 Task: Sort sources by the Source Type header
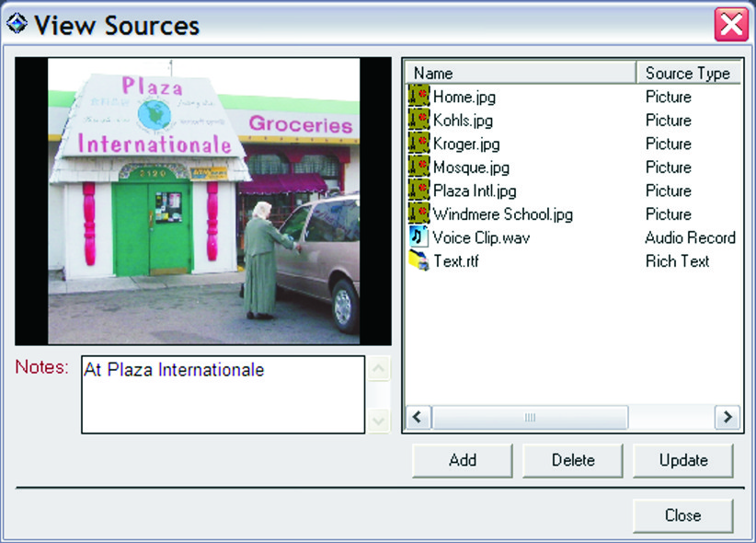687,74
